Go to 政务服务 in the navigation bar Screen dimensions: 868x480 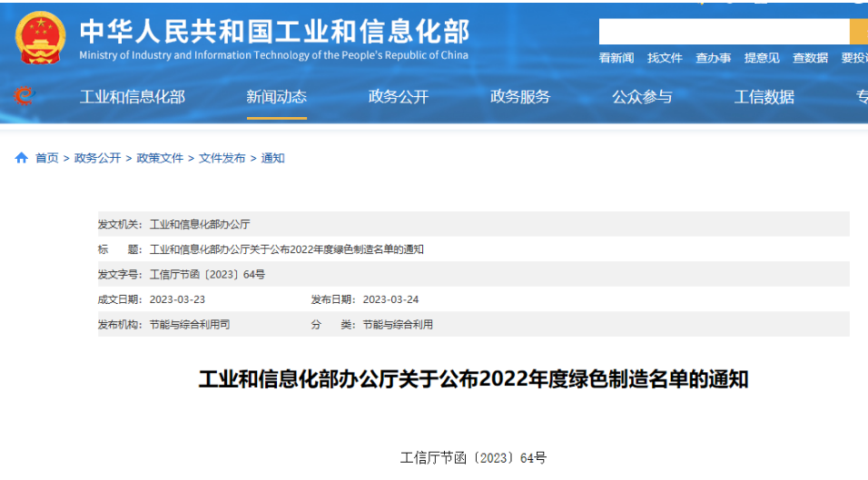coord(520,97)
